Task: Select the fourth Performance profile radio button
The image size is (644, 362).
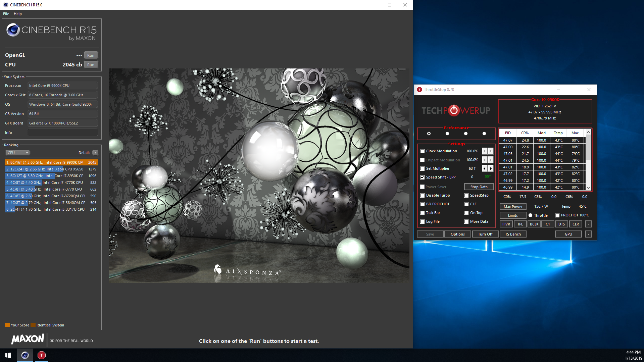Action: tap(484, 134)
